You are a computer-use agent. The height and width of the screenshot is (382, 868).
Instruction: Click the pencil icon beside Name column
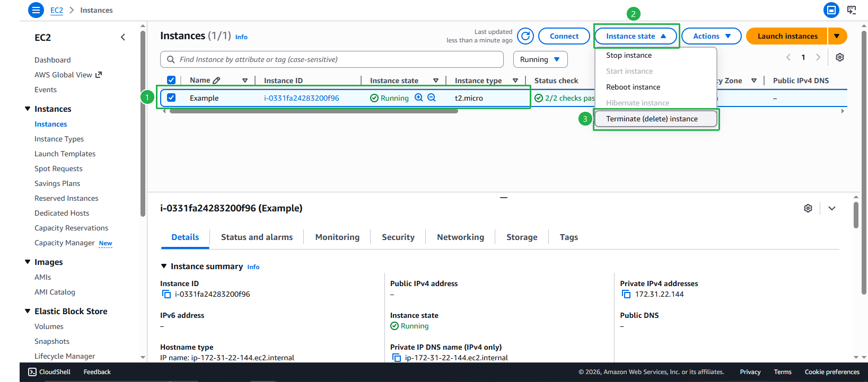point(216,81)
